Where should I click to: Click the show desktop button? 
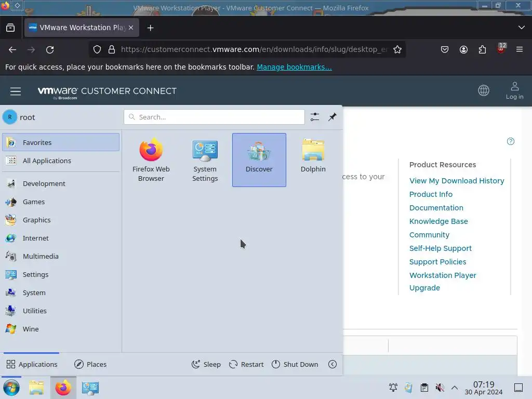[x=518, y=388]
